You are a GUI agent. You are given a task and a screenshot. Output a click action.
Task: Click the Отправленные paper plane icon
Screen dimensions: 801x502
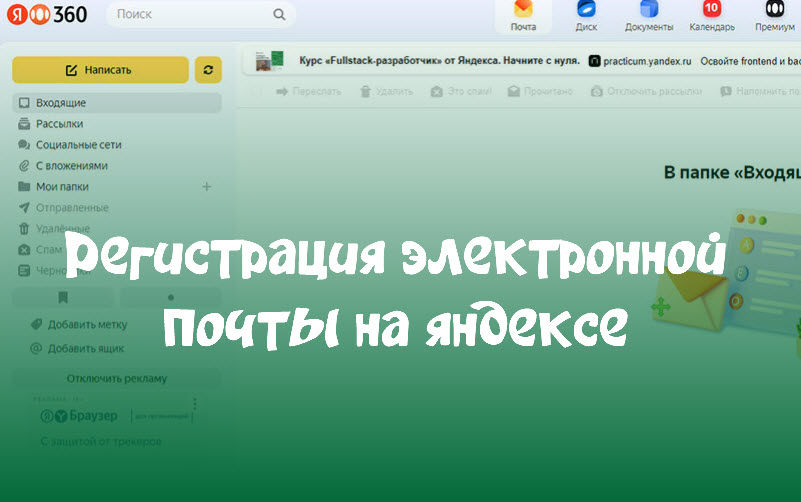(x=24, y=208)
